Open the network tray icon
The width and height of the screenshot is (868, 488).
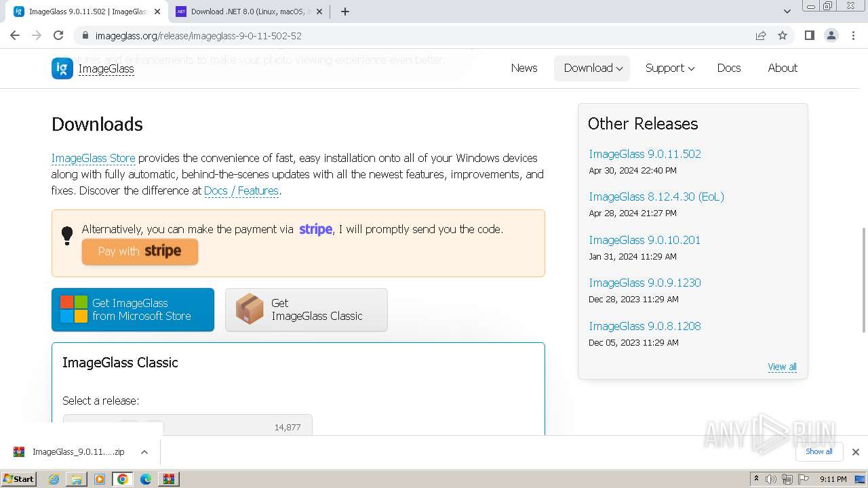[x=787, y=479]
